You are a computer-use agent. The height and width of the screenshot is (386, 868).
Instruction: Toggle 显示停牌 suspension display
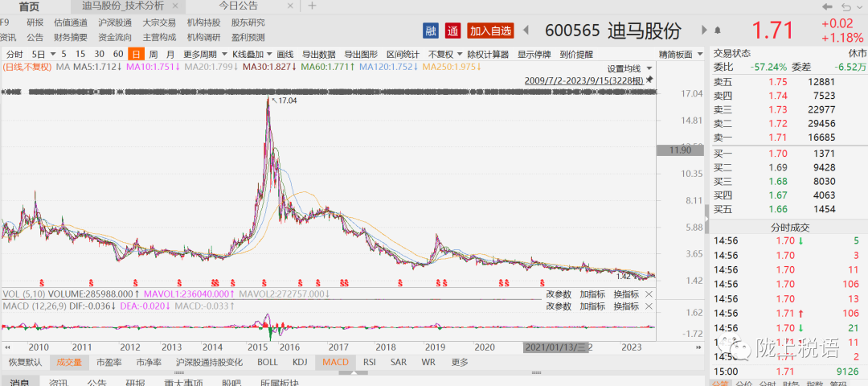[534, 54]
